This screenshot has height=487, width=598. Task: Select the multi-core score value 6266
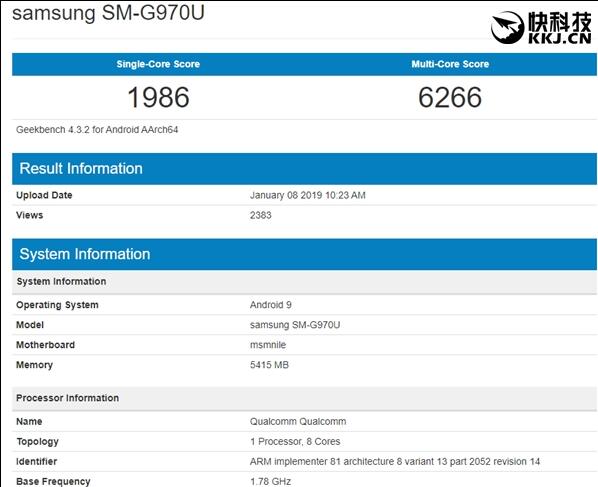pyautogui.click(x=450, y=97)
